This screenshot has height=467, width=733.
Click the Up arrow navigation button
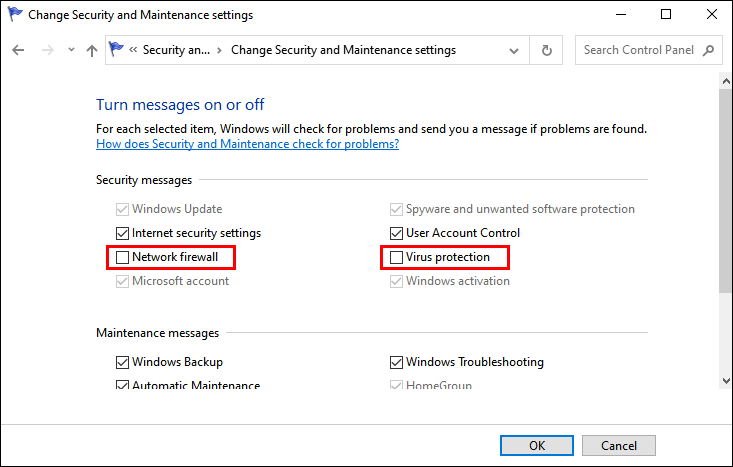(x=92, y=50)
